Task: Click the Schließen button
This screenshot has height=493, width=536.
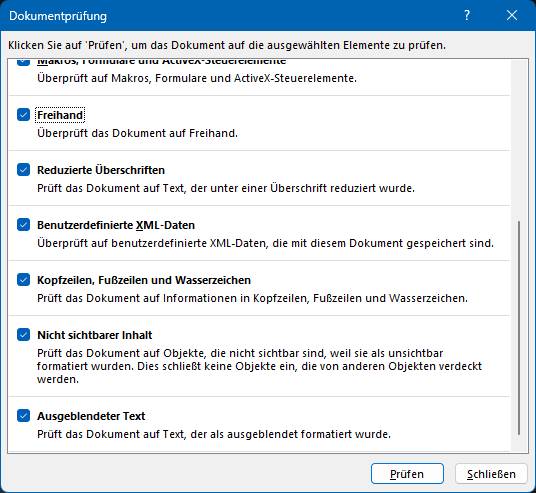Action: 491,474
